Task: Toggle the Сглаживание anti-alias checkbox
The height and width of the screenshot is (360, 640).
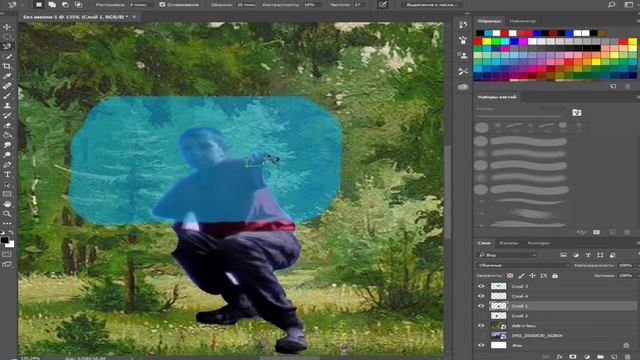Action: click(162, 4)
